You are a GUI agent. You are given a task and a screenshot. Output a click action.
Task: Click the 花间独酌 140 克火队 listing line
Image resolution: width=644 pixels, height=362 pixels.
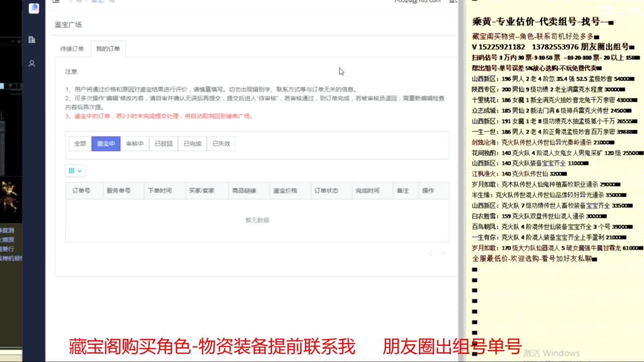pos(557,153)
